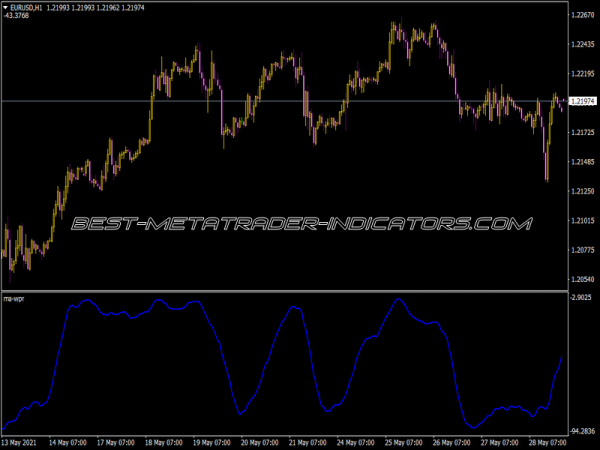Click the 1.22670 price axis label
600x450 pixels.
pos(582,15)
